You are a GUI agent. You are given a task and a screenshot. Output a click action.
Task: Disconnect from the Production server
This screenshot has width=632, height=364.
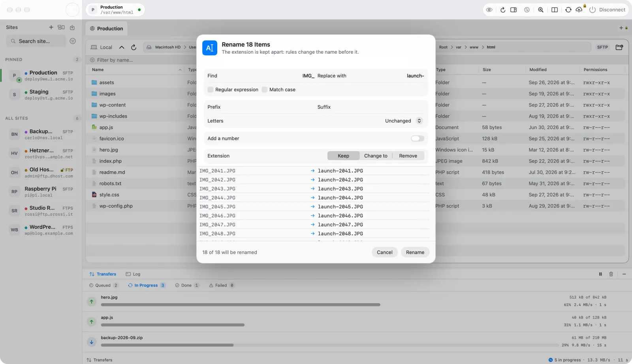(607, 10)
